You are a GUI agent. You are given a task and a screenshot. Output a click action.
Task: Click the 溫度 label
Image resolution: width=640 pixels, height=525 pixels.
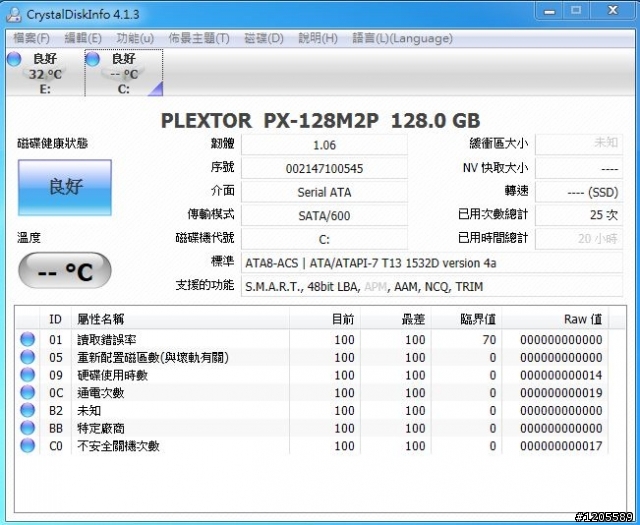(29, 238)
